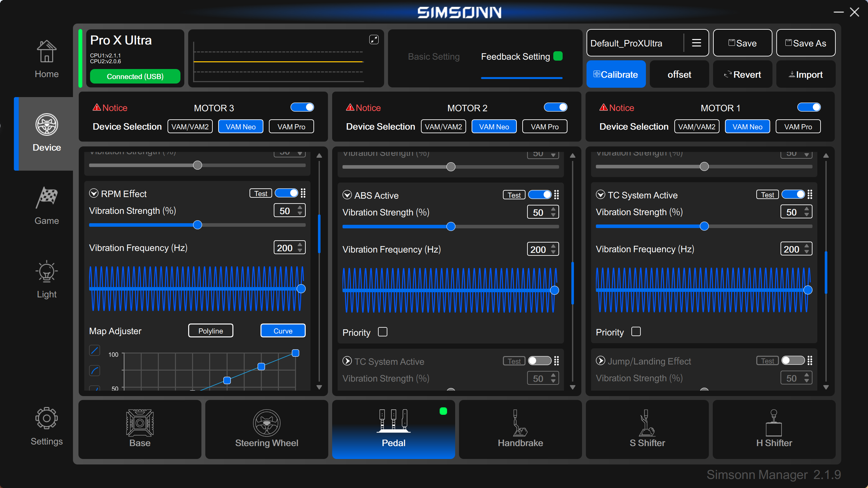The image size is (868, 488).
Task: Select the straight line preset icon in Map Adjuster
Action: [x=95, y=350]
